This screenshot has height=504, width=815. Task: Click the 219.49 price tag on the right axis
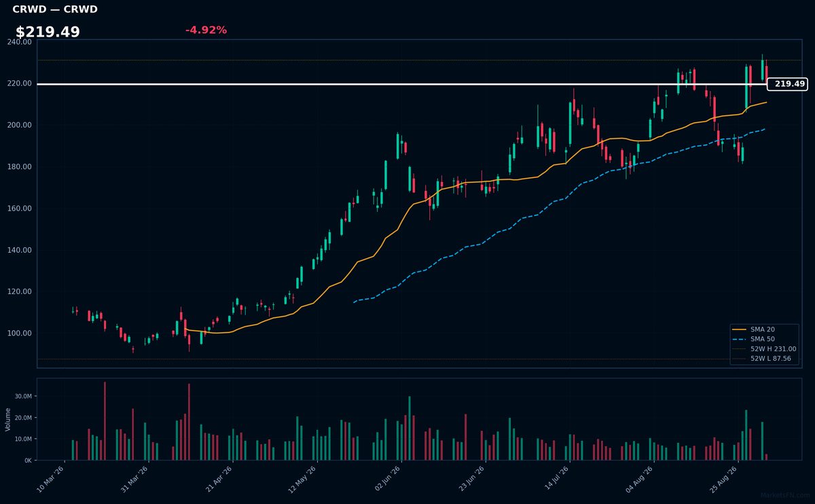click(788, 84)
